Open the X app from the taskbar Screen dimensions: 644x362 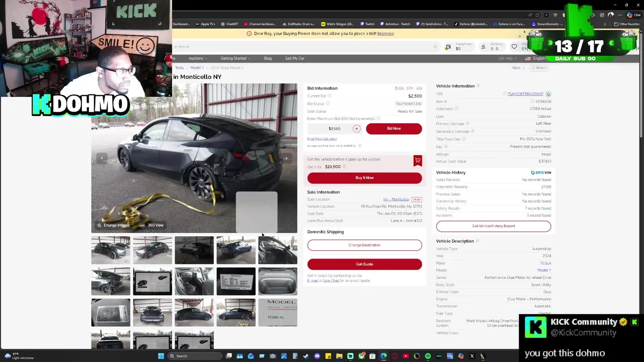[x=472, y=356]
